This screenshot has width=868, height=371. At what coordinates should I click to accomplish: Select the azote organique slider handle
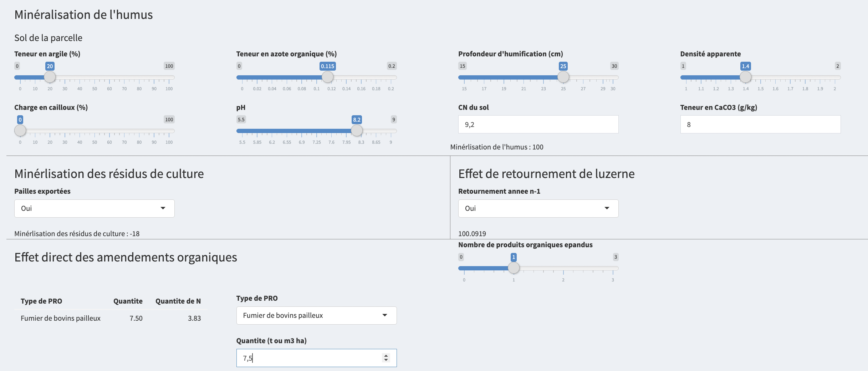click(x=327, y=77)
